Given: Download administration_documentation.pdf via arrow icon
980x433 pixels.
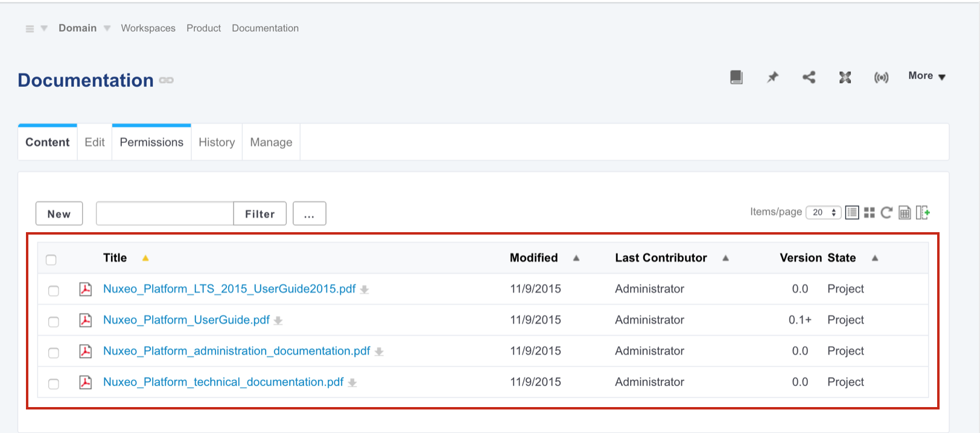Looking at the screenshot, I should (379, 352).
